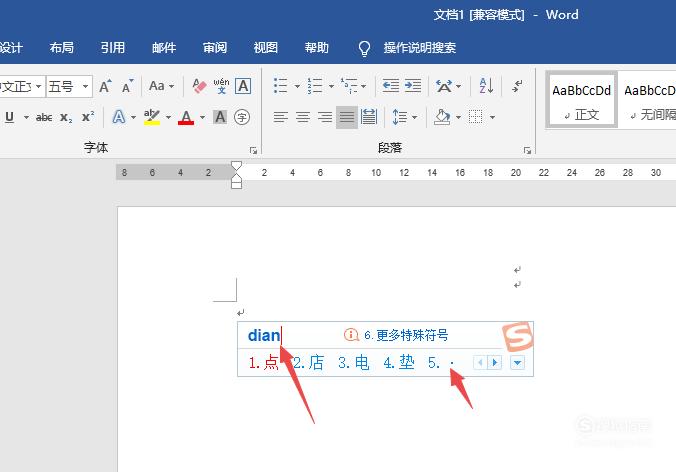676x472 pixels.
Task: Click the Clear Formatting eraser icon
Action: [x=199, y=86]
